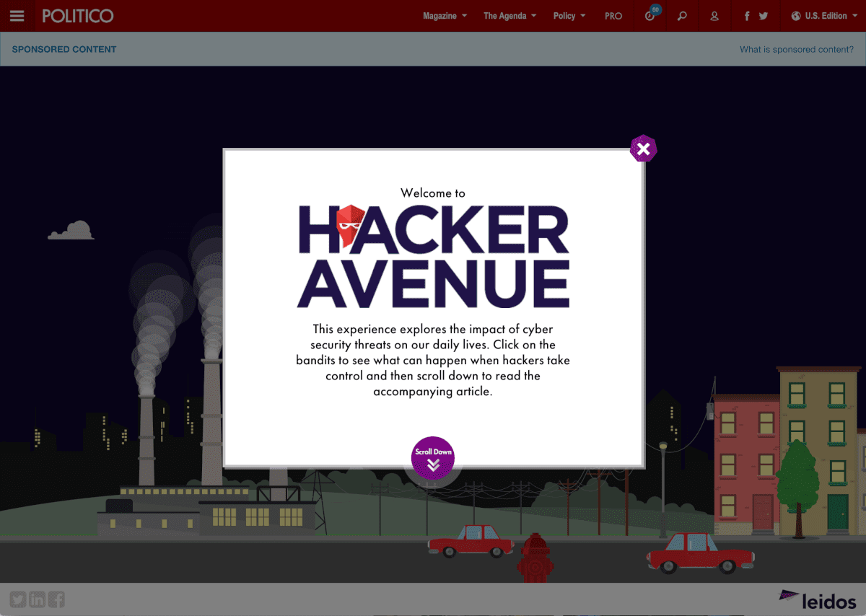Open the user account icon
The height and width of the screenshot is (616, 866).
point(714,16)
